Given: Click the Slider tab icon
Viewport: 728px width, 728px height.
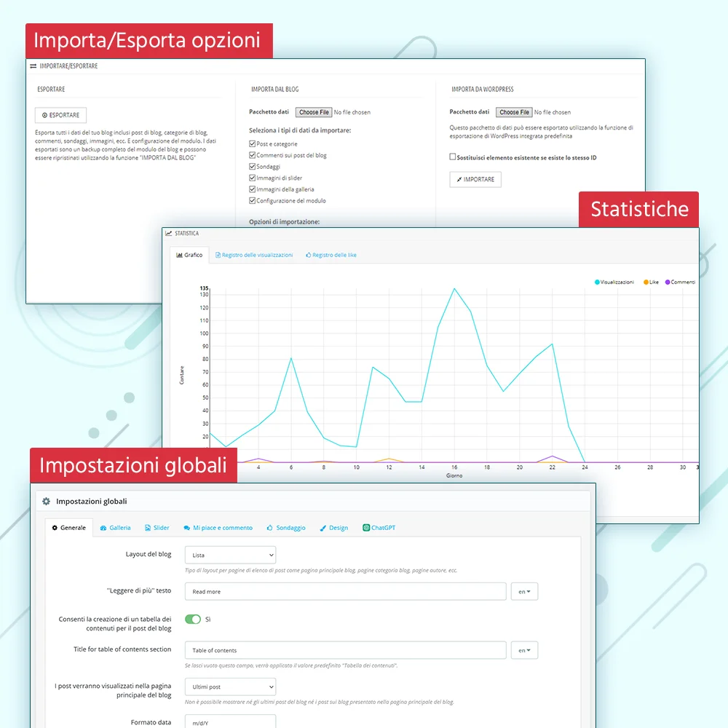Looking at the screenshot, I should (147, 528).
